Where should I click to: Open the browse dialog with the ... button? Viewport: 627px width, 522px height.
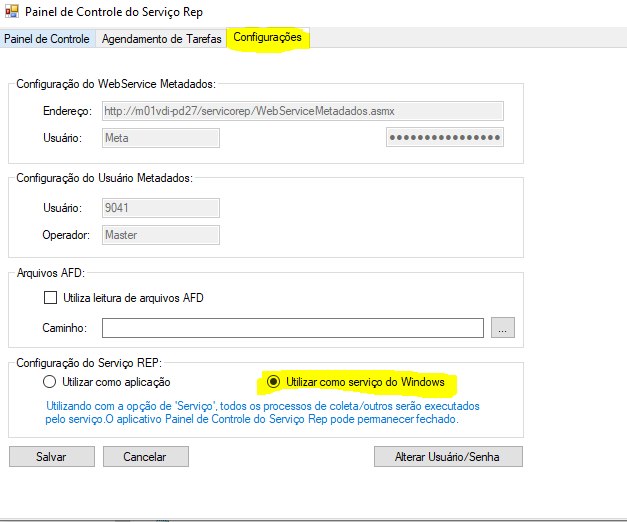click(504, 328)
